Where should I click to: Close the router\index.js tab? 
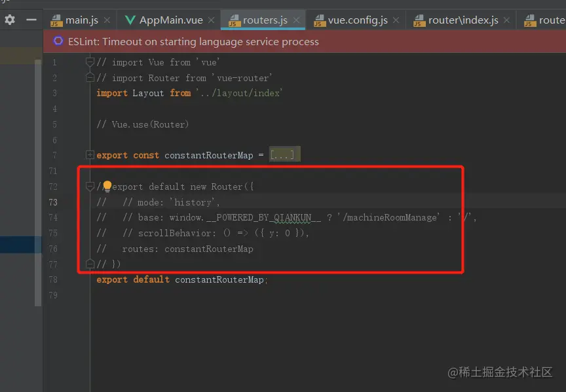point(507,20)
